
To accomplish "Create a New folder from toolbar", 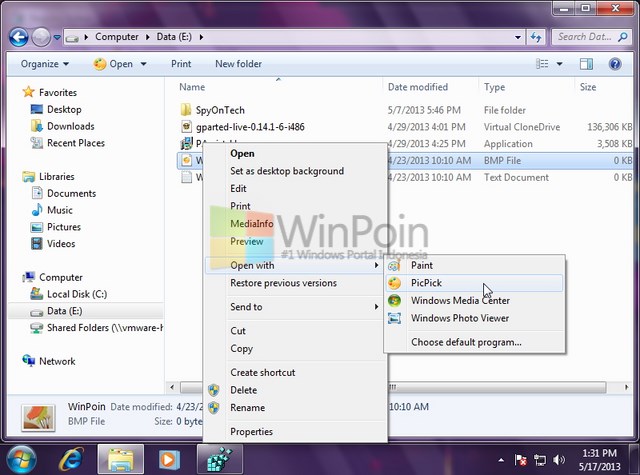I will point(238,64).
